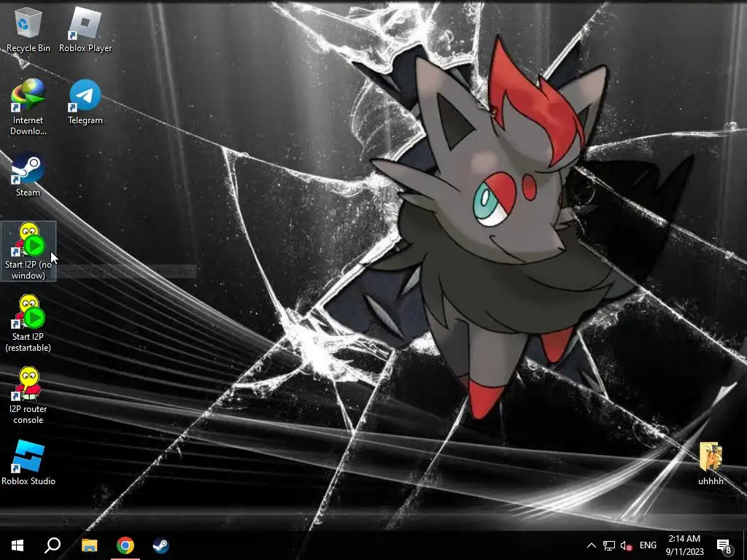This screenshot has height=560, width=747.
Task: Select the Roblox Studio desktop shortcut
Action: pos(28,463)
